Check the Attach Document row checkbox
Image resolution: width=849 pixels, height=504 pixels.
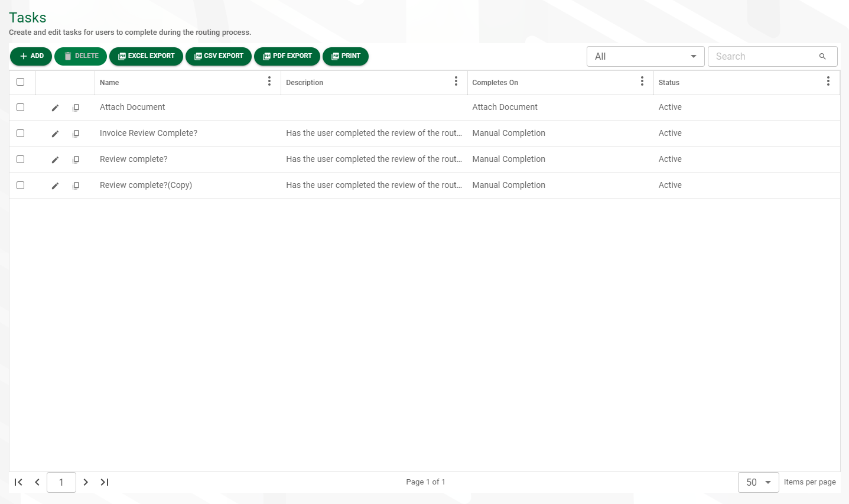21,107
